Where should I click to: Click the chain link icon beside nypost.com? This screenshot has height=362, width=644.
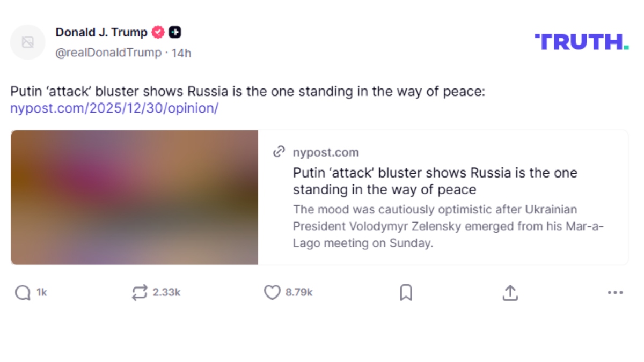[279, 152]
